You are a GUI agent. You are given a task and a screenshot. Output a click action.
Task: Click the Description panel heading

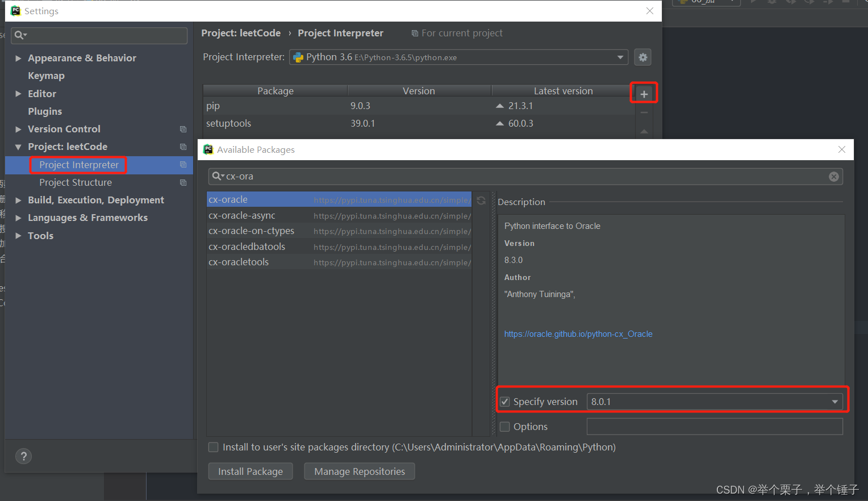521,202
